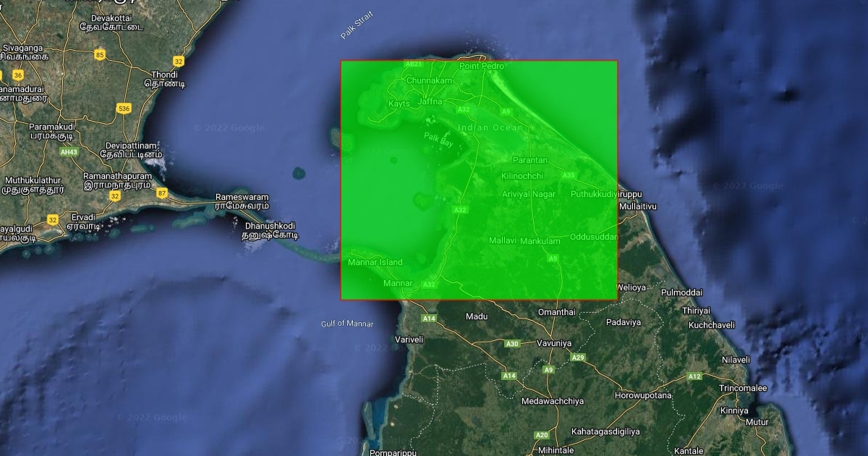Click the route 536 highway shield

[x=124, y=109]
